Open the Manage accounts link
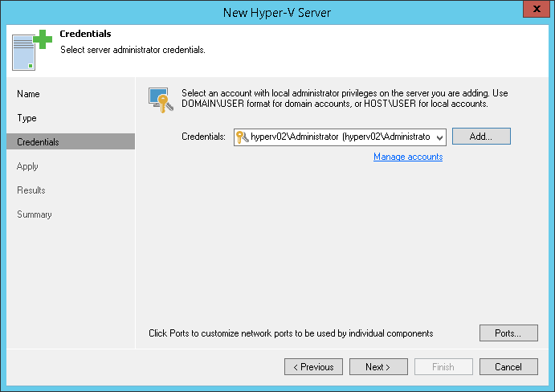The width and height of the screenshot is (555, 392). pyautogui.click(x=408, y=157)
